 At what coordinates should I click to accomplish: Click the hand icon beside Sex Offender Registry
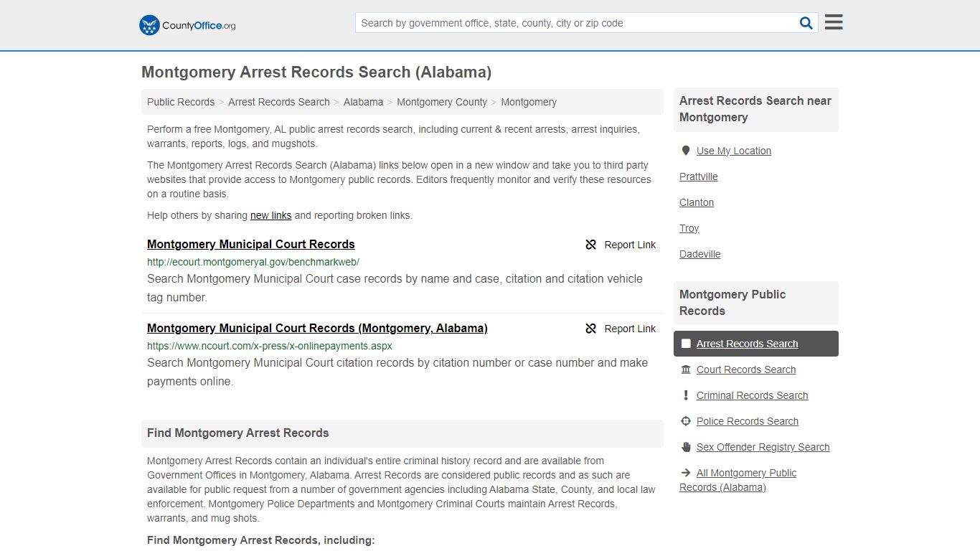click(x=686, y=447)
